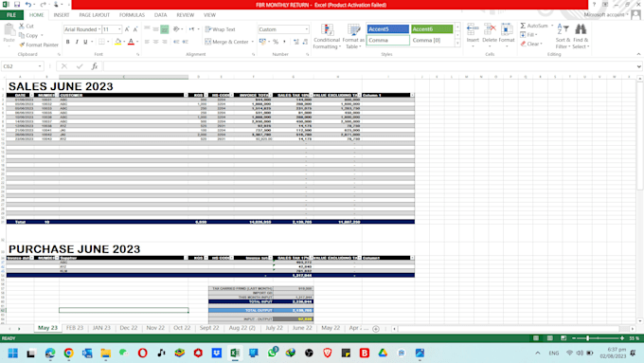Viewport: 644px width, 363px height.
Task: Open the Fill dropdown
Action: pos(528,35)
